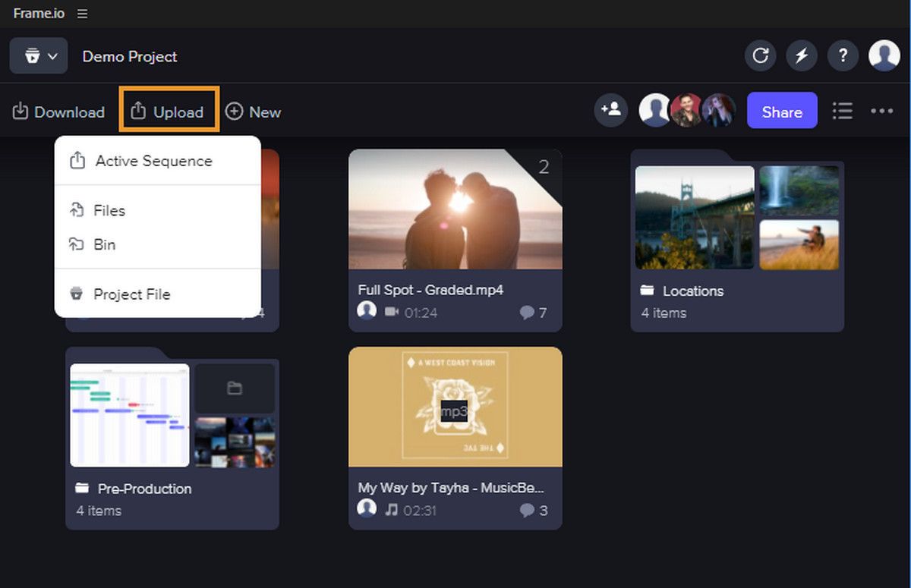Select Bin in the Upload menu

pos(105,244)
